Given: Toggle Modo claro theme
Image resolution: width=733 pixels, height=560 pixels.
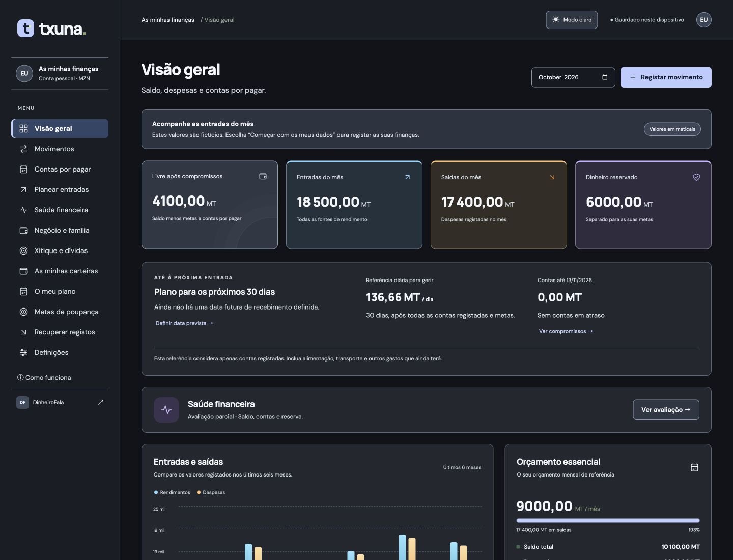Looking at the screenshot, I should tap(572, 20).
